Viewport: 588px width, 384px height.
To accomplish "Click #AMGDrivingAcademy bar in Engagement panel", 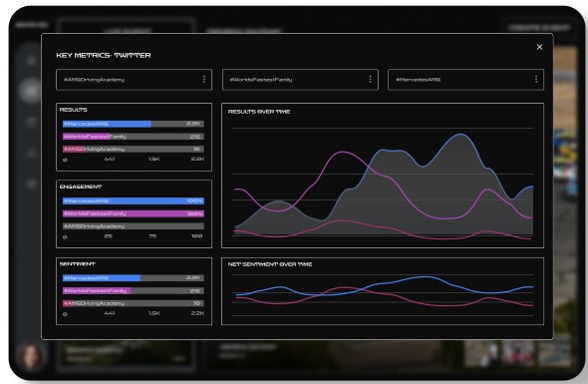I will pos(134,226).
